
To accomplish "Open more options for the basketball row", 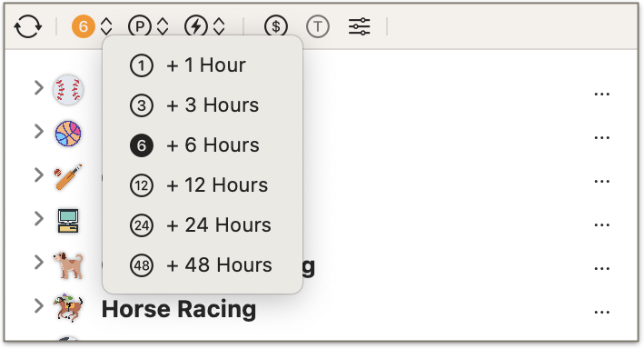I will (x=601, y=138).
